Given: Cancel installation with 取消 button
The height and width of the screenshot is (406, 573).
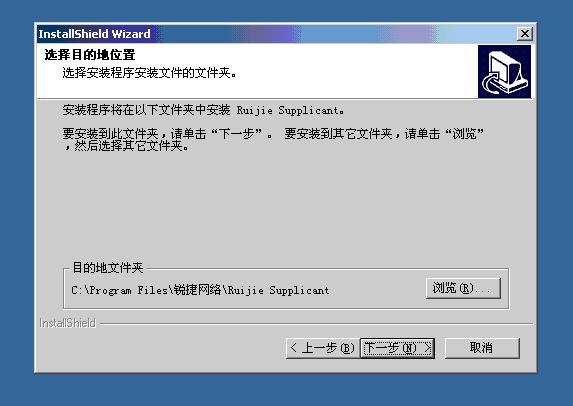Looking at the screenshot, I should coord(482,348).
